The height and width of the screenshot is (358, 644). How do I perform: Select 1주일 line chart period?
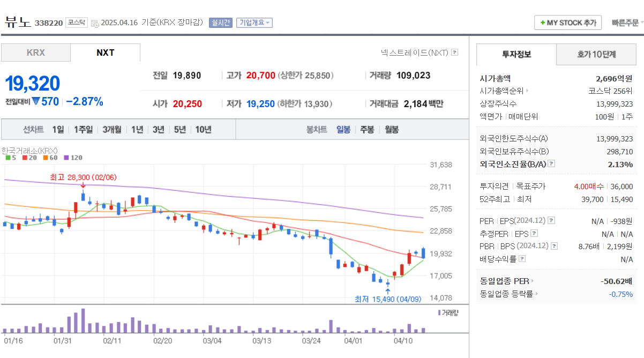(83, 129)
